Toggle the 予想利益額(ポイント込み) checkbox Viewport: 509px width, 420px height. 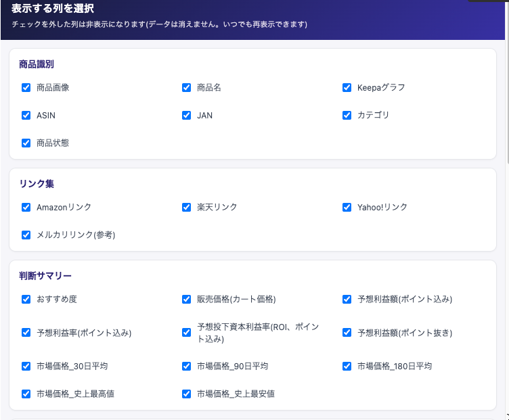(347, 299)
